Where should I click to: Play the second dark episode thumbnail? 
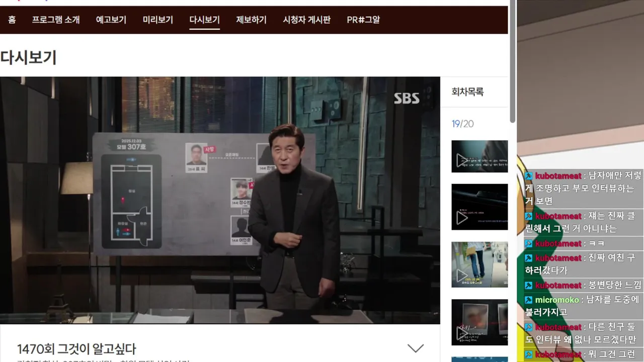(479, 207)
